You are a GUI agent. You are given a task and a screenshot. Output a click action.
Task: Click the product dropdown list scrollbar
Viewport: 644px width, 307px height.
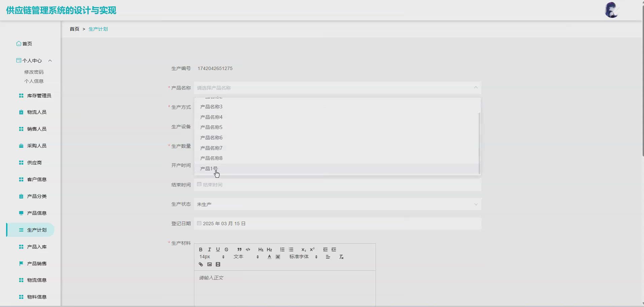(x=479, y=143)
